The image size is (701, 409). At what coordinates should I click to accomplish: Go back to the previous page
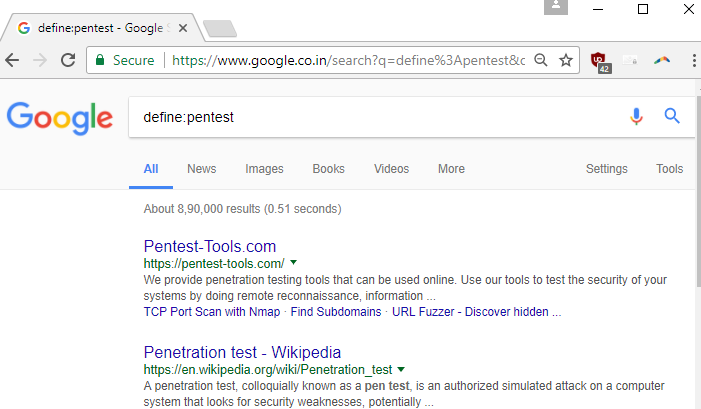tap(13, 60)
